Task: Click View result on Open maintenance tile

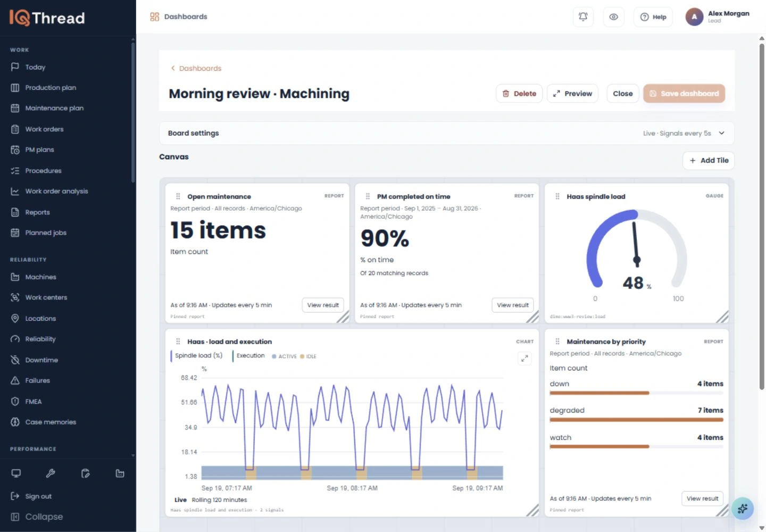Action: [323, 305]
